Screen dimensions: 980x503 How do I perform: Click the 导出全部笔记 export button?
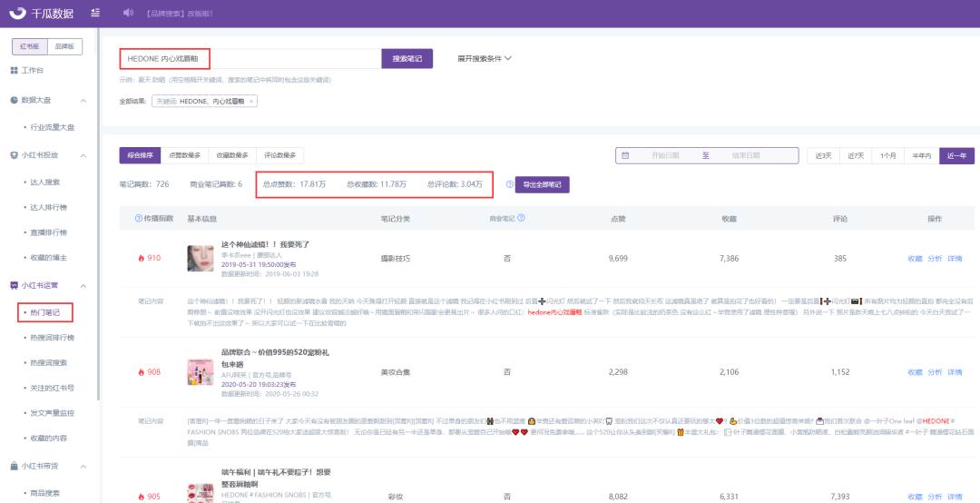(543, 184)
